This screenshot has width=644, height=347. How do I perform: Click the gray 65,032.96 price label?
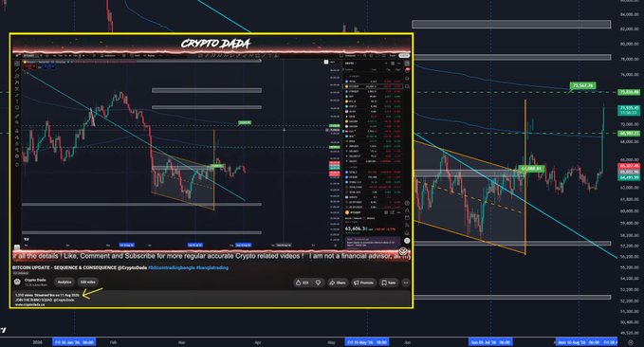coord(629,172)
